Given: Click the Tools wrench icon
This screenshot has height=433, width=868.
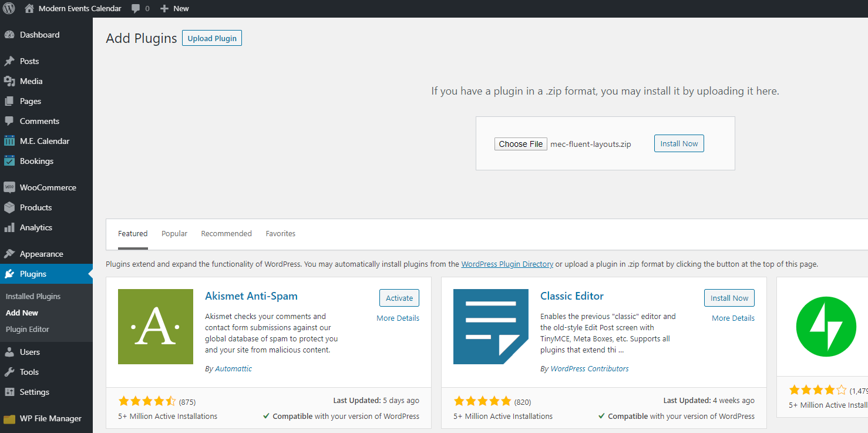Looking at the screenshot, I should pyautogui.click(x=9, y=372).
